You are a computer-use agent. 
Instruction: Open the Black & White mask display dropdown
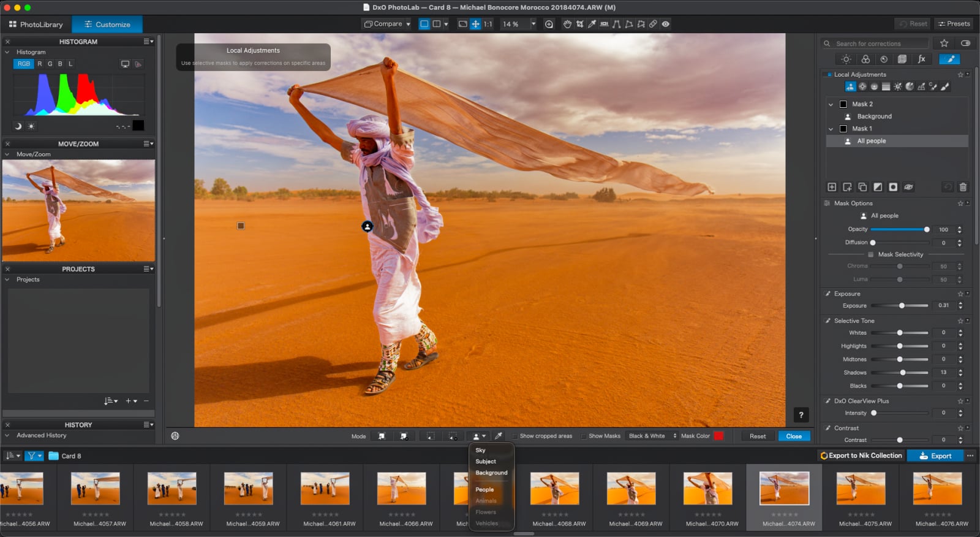652,436
